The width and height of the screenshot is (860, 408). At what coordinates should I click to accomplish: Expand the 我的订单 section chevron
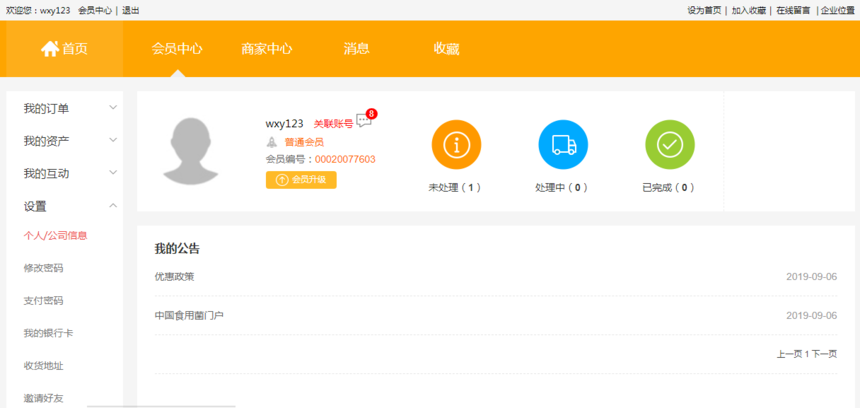coord(113,107)
